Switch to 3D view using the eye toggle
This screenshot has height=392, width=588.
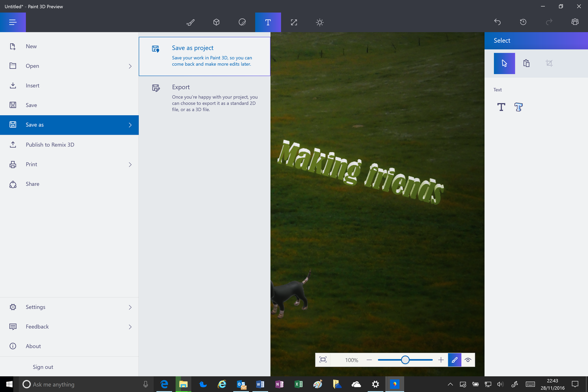coord(468,360)
